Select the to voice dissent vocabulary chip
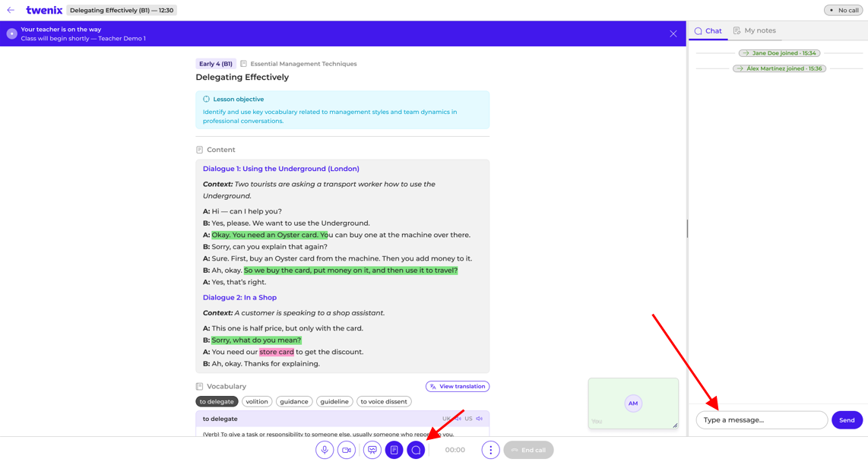The image size is (868, 462). coord(384,402)
